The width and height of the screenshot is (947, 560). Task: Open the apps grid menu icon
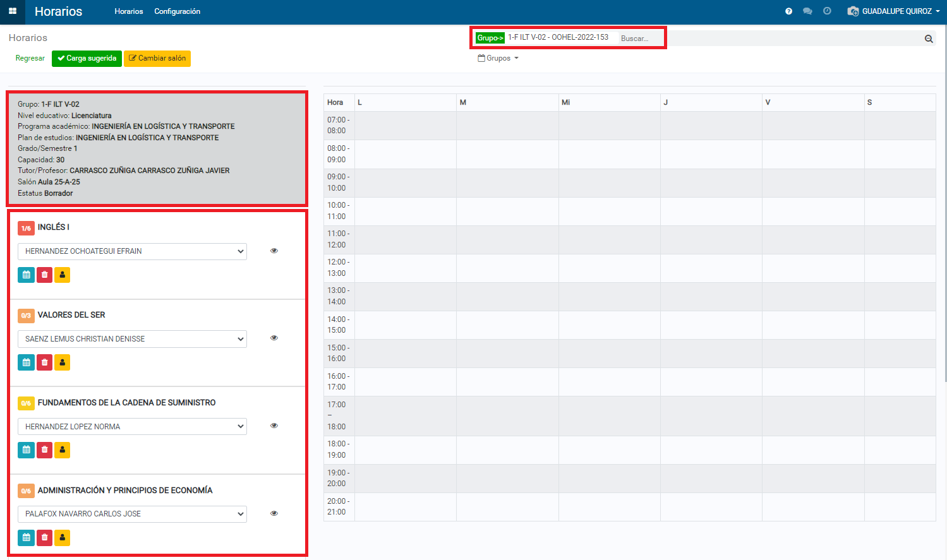click(12, 11)
